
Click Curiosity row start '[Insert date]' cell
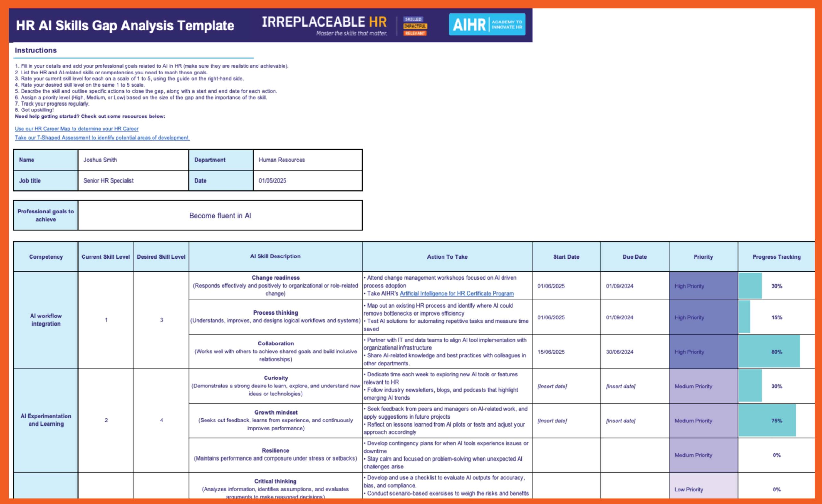(566, 386)
